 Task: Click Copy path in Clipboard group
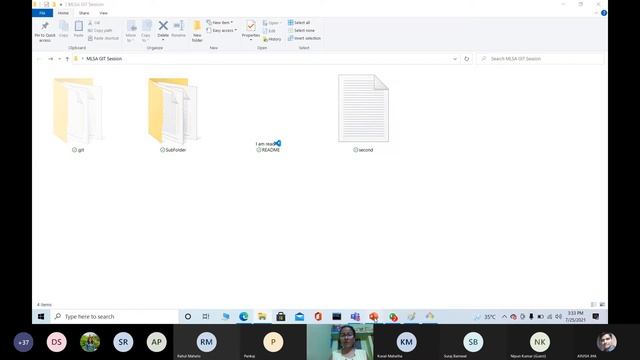coord(100,31)
